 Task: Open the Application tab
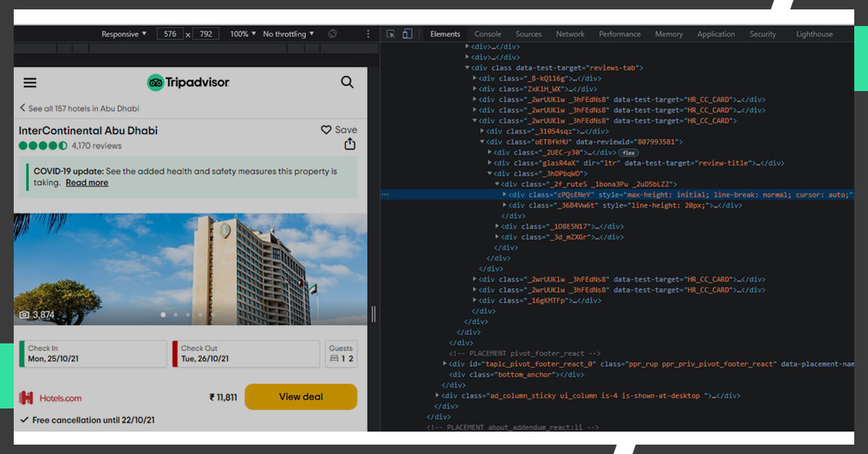(x=716, y=34)
